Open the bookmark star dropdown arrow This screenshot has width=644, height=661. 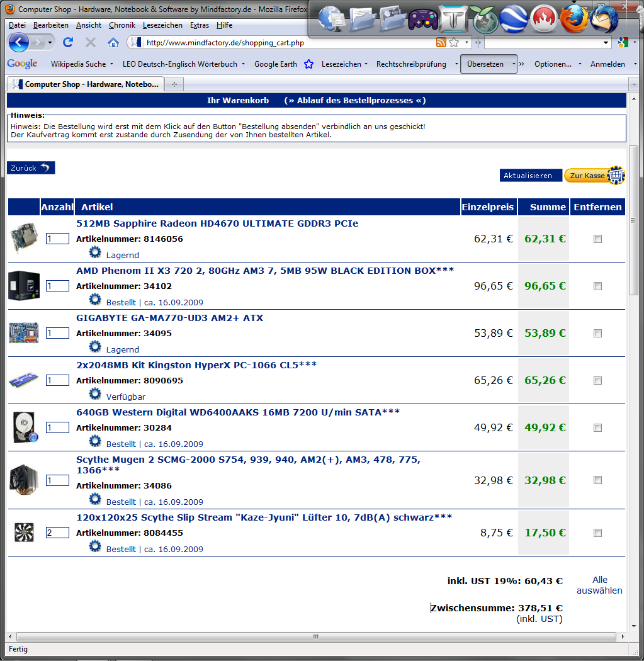click(x=466, y=43)
